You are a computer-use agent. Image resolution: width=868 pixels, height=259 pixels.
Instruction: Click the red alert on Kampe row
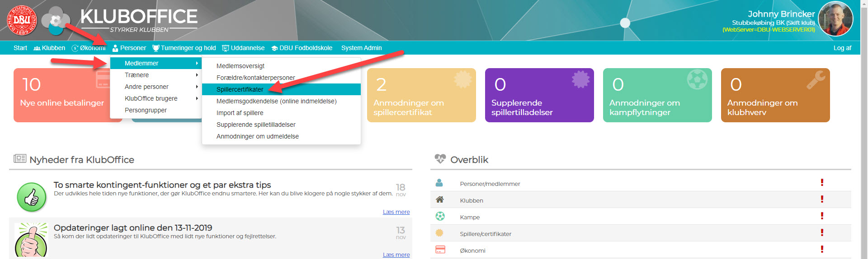pos(822,216)
